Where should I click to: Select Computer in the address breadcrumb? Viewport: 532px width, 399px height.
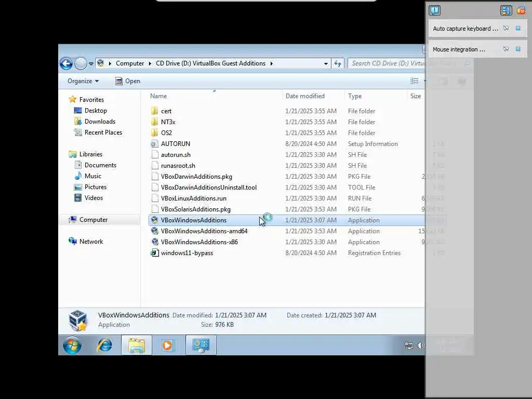129,63
